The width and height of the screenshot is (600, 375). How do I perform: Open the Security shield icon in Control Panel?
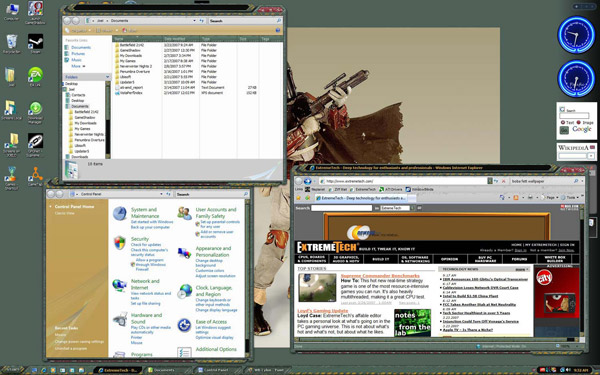click(120, 243)
